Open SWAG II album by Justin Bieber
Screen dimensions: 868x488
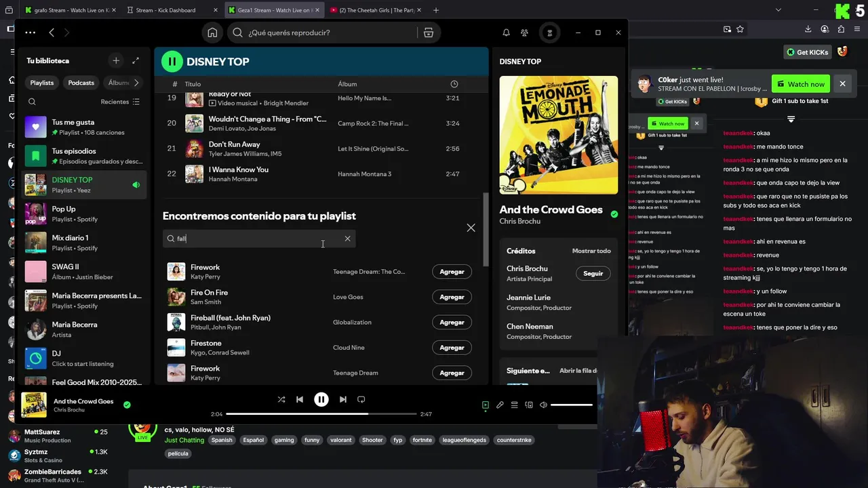pos(84,271)
